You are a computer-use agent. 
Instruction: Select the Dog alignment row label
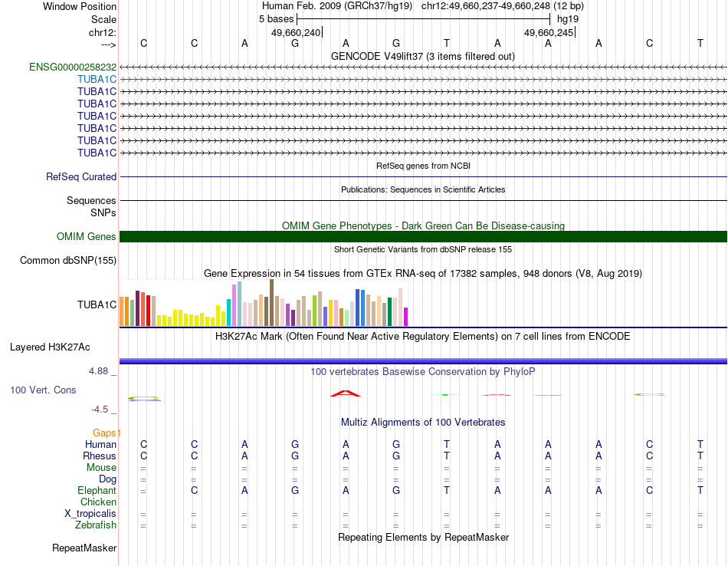[x=107, y=479]
